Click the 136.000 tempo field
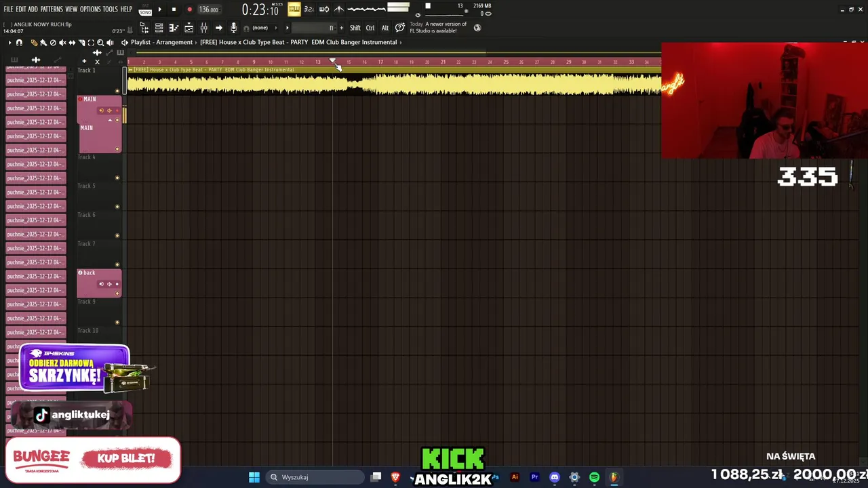Image resolution: width=868 pixels, height=488 pixels. (x=209, y=9)
